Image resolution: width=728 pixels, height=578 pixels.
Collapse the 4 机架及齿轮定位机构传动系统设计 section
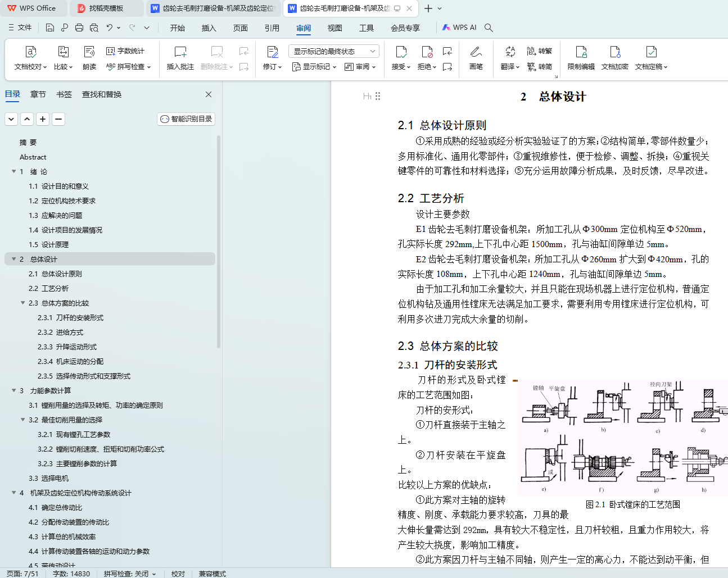[x=14, y=493]
